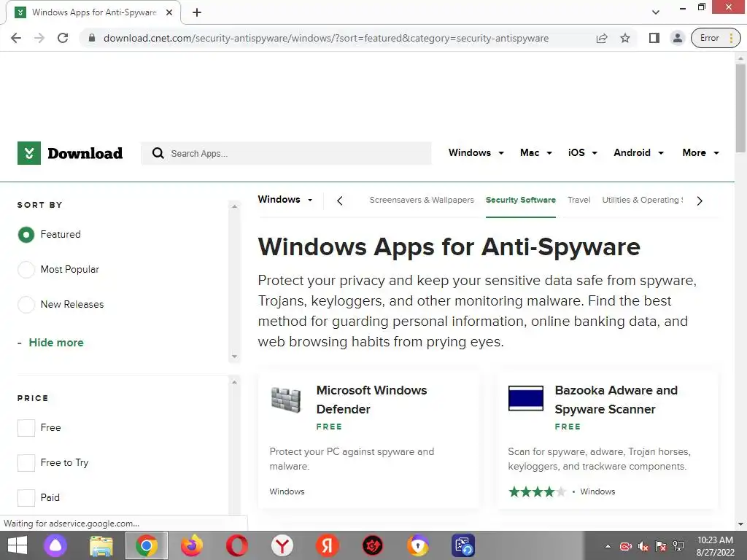Open Microsoft Windows Defender app link
Screen dimensions: 747x560
(371, 400)
